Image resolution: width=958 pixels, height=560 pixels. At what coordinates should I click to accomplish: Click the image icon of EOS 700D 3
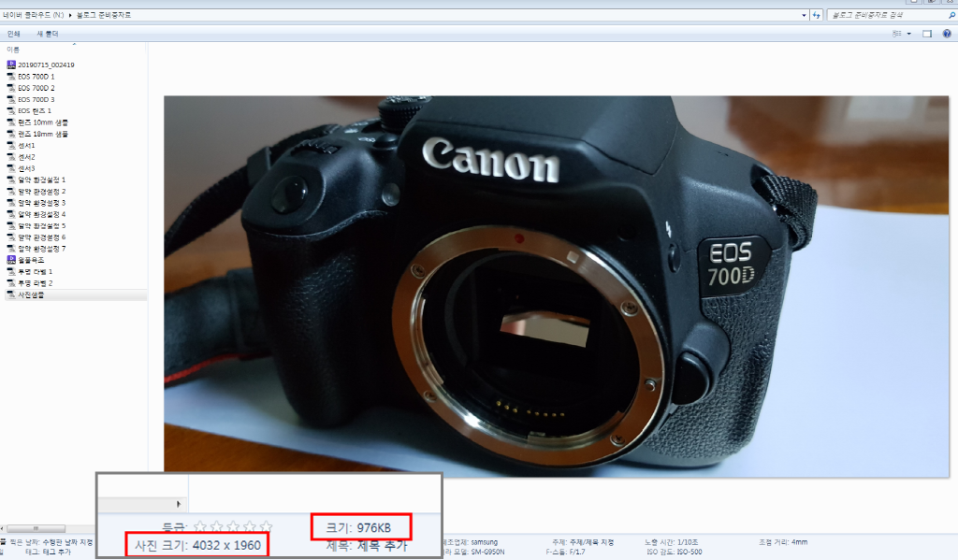tap(11, 99)
